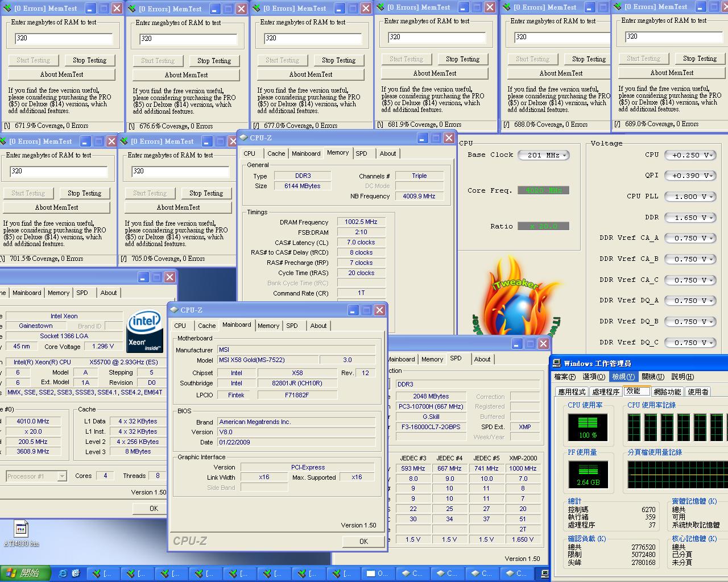Open QPI voltage +0.390 V dropdown
728x582 pixels.
click(x=690, y=176)
